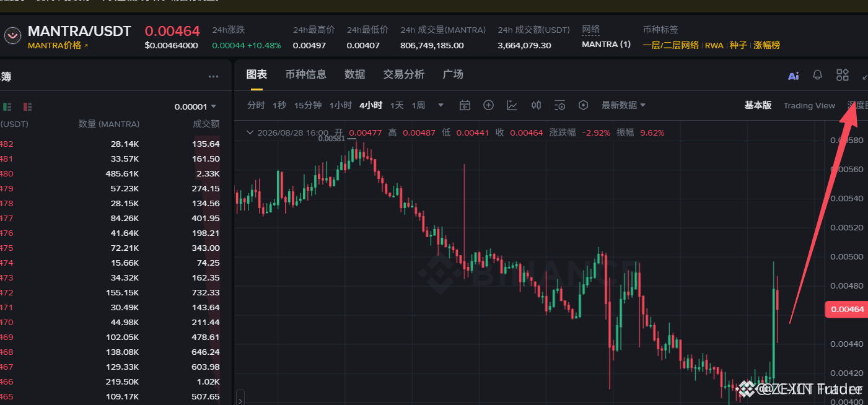Screen dimensions: 868x405
Task: Click the 24h volume value 806,749,185.00
Action: point(432,45)
